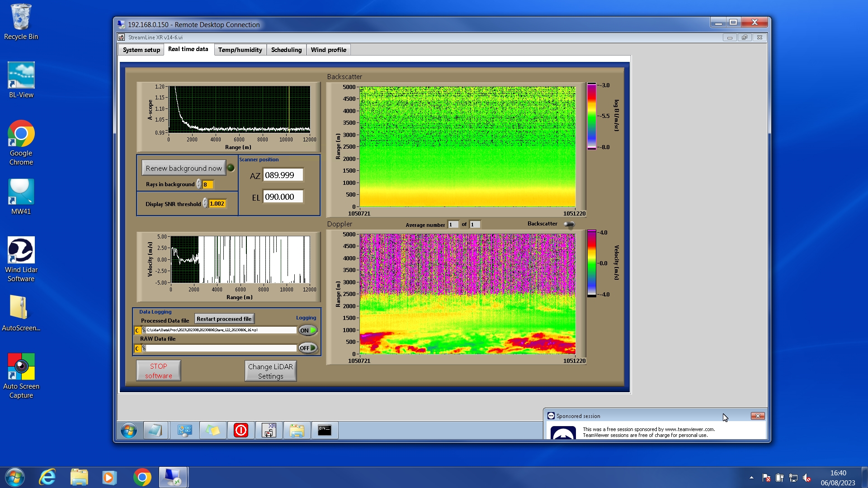
Task: Click the backscatter log B color scale bar
Action: 591,116
